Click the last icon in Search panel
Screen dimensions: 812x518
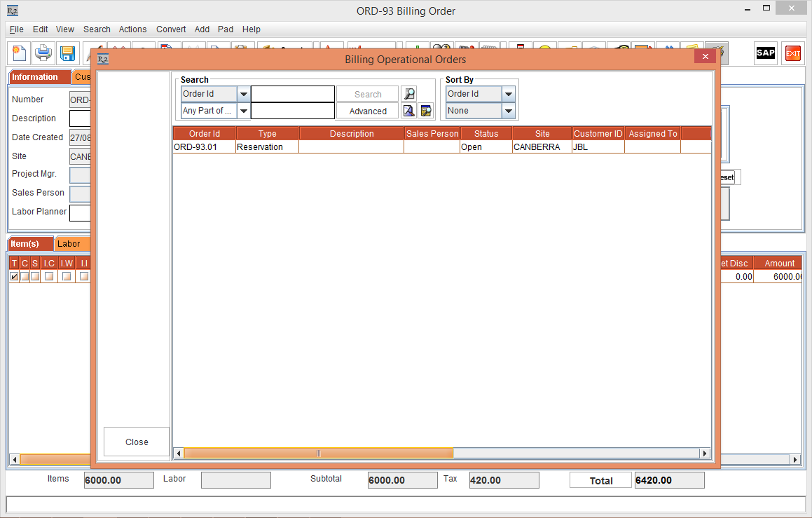(x=426, y=111)
